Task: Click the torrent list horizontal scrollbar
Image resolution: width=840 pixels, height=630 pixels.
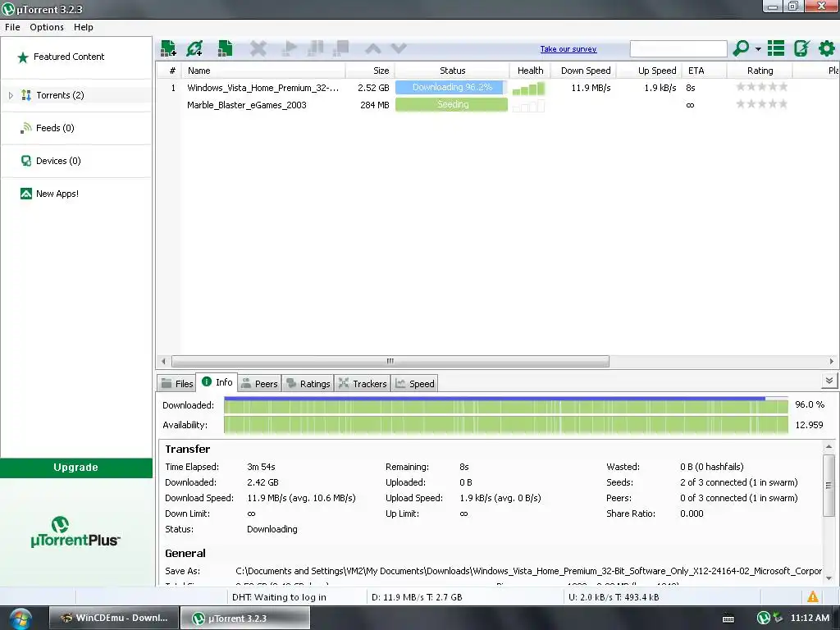Action: (390, 361)
